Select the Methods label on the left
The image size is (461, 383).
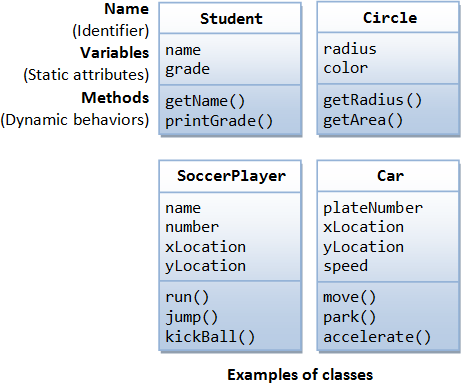tap(115, 98)
